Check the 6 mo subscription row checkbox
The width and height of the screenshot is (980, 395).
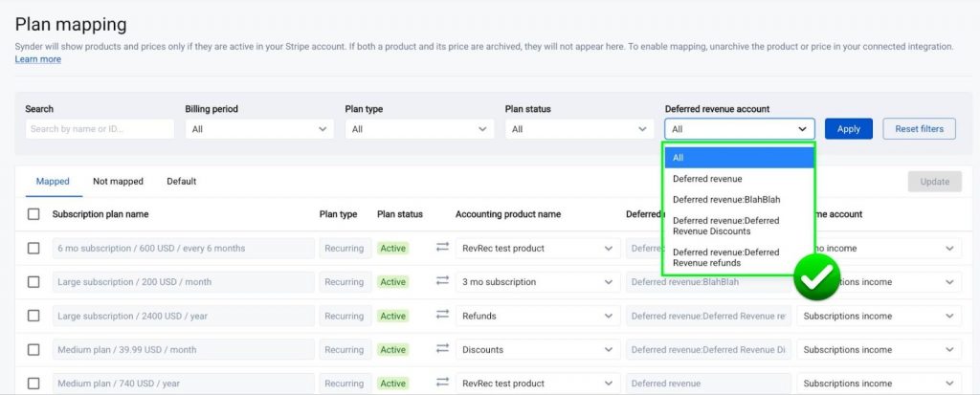tap(33, 248)
